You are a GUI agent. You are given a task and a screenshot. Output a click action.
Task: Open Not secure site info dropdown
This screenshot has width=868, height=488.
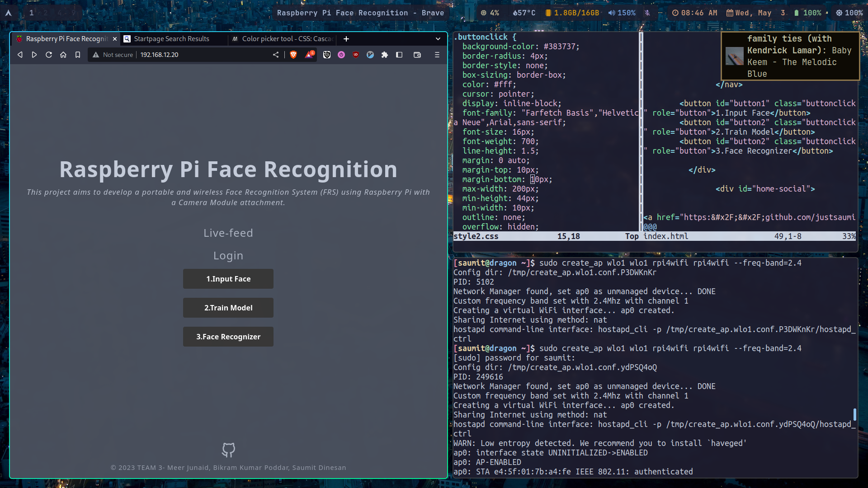click(113, 55)
